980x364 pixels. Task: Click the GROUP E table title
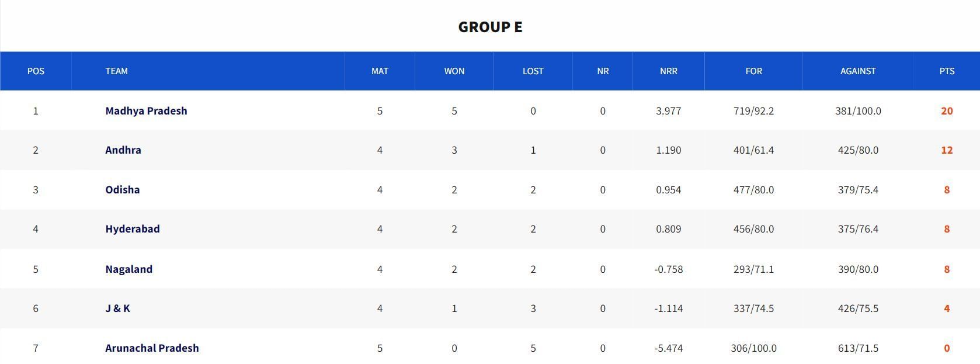point(490,27)
